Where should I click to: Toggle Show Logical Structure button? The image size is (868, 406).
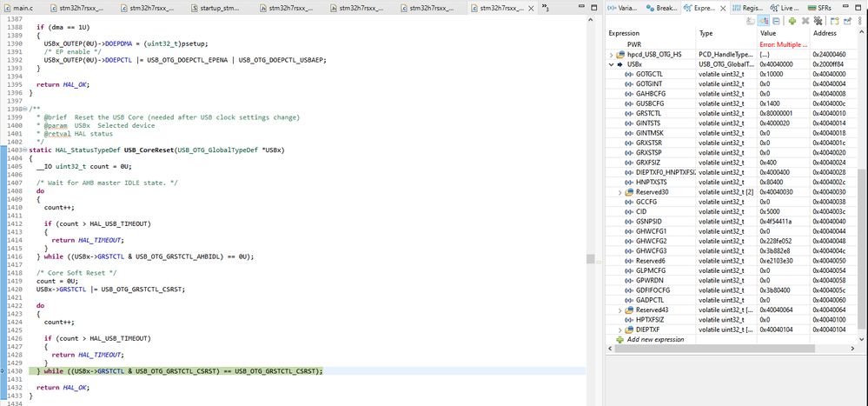coord(764,21)
